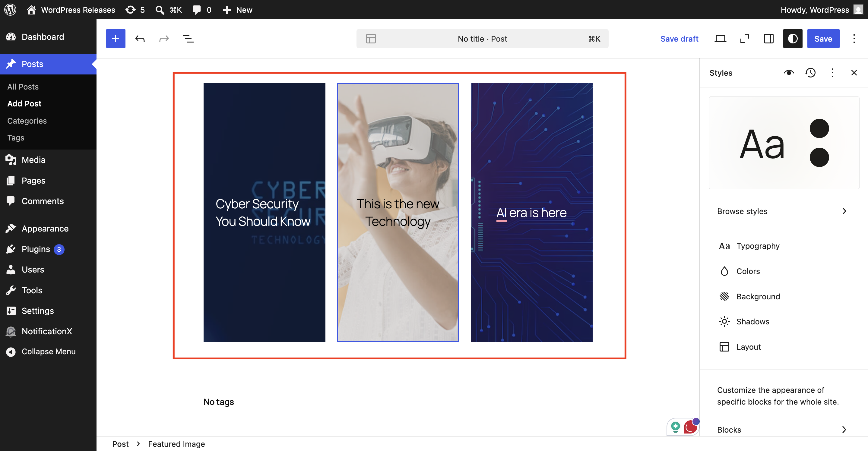Open the editor options three-dot menu
868x451 pixels.
click(854, 39)
